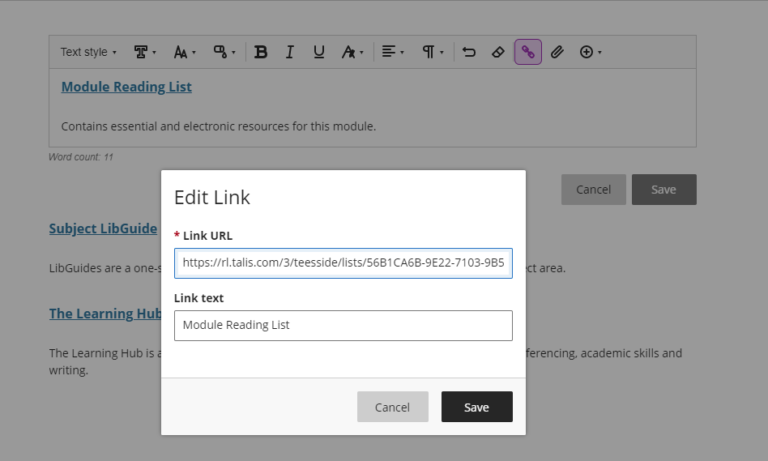Click the Word count: 11 text
Screen dimensions: 768x461
point(81,157)
